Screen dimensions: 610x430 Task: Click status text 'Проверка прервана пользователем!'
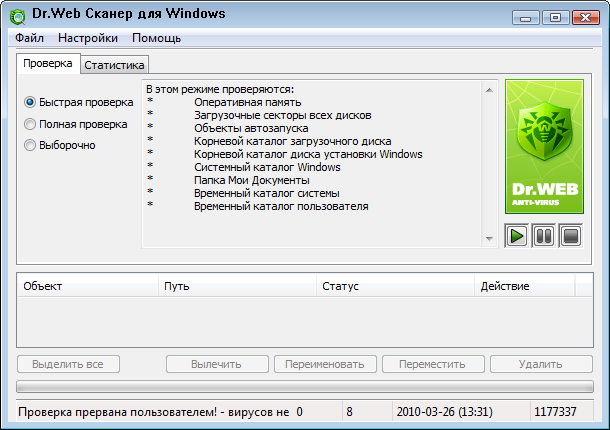(117, 412)
